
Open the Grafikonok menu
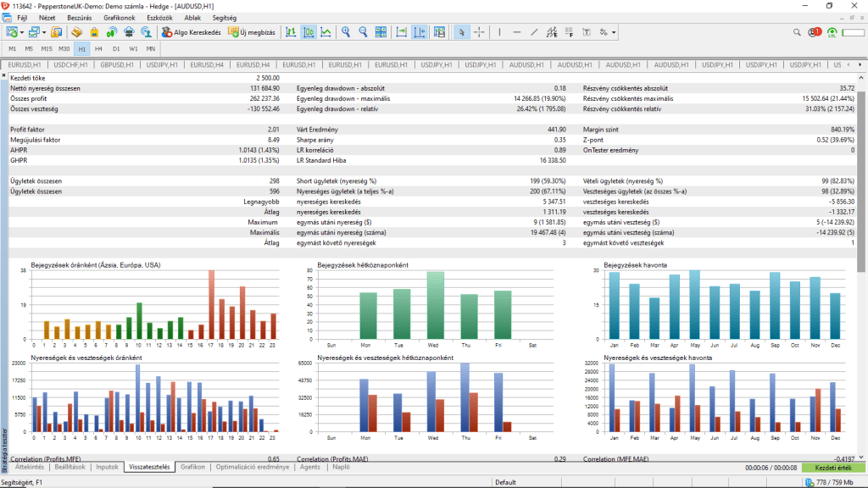point(120,17)
